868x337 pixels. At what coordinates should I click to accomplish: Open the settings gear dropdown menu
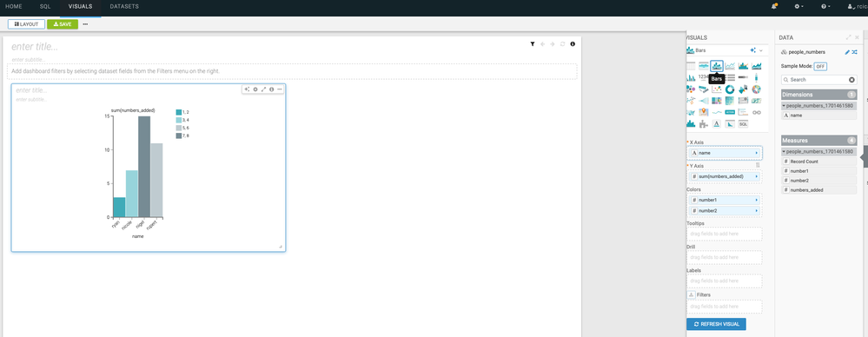tap(798, 6)
